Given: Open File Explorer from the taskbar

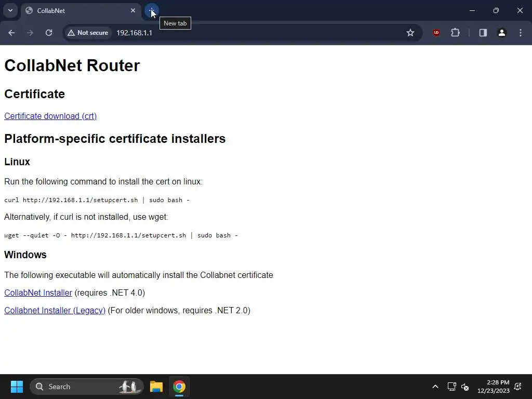Looking at the screenshot, I should pyautogui.click(x=156, y=387).
